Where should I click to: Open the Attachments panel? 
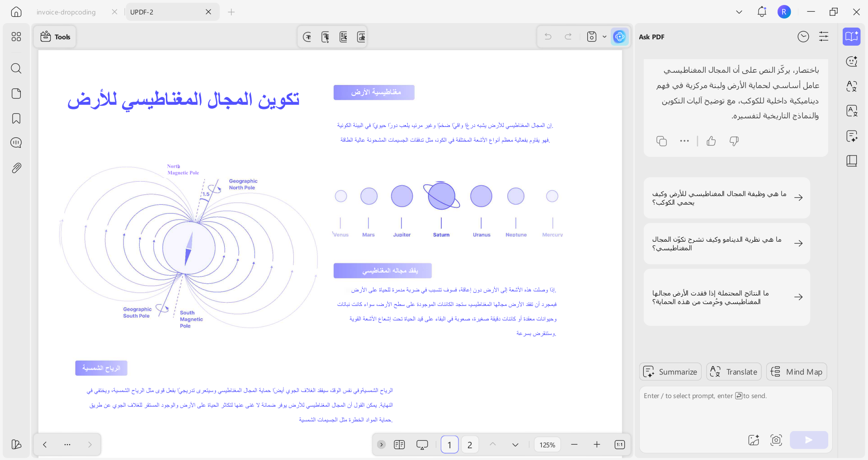tap(16, 168)
